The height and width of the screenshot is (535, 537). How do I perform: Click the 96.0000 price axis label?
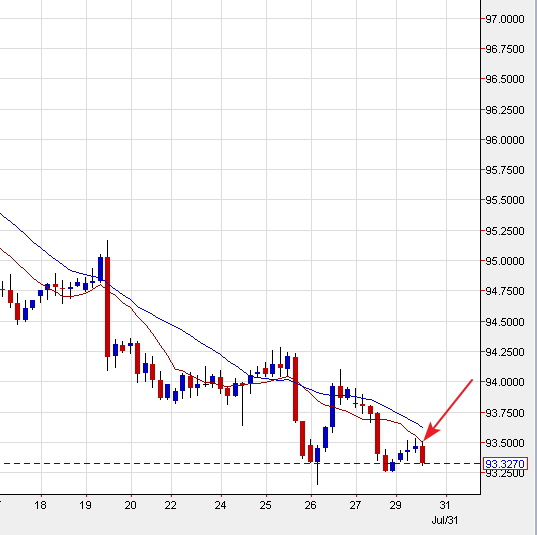point(505,140)
